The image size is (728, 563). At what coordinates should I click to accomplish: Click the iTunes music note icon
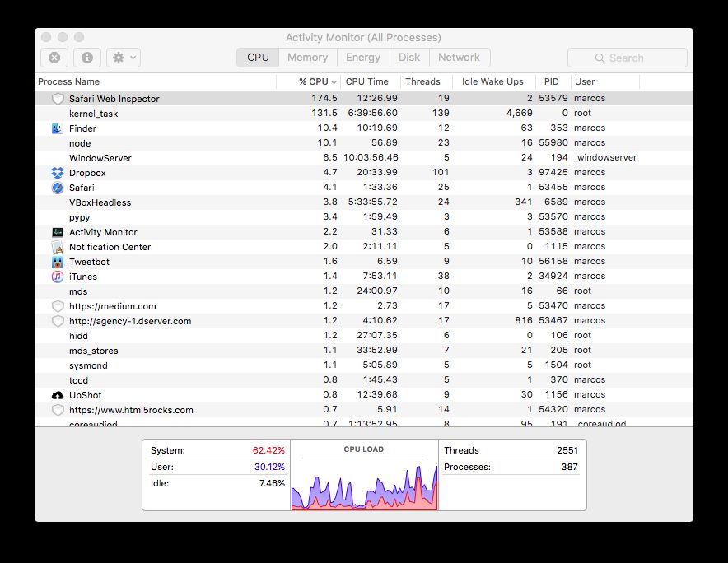(x=58, y=277)
